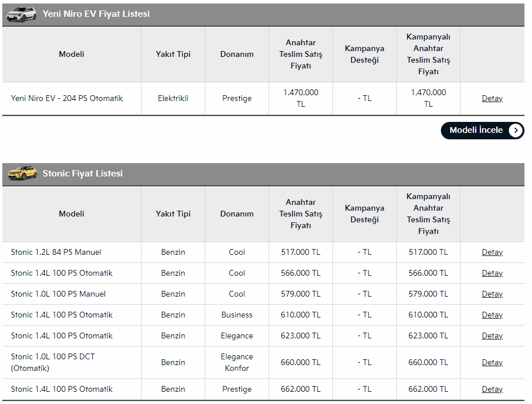Click the yellow Stonic car icon
Image resolution: width=532 pixels, height=404 pixels.
click(x=23, y=173)
